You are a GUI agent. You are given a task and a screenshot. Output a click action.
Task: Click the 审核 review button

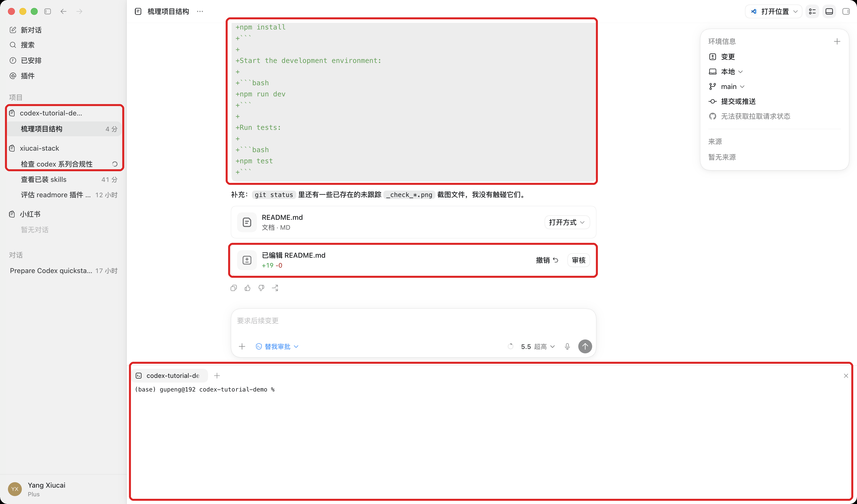pyautogui.click(x=579, y=260)
